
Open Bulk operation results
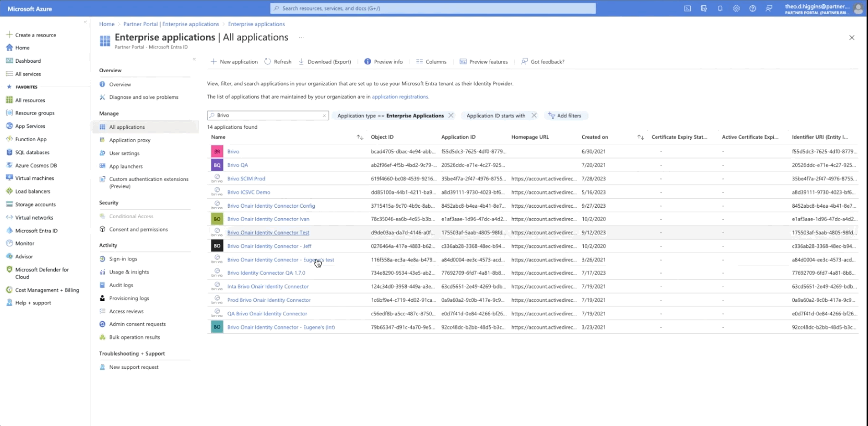(135, 337)
